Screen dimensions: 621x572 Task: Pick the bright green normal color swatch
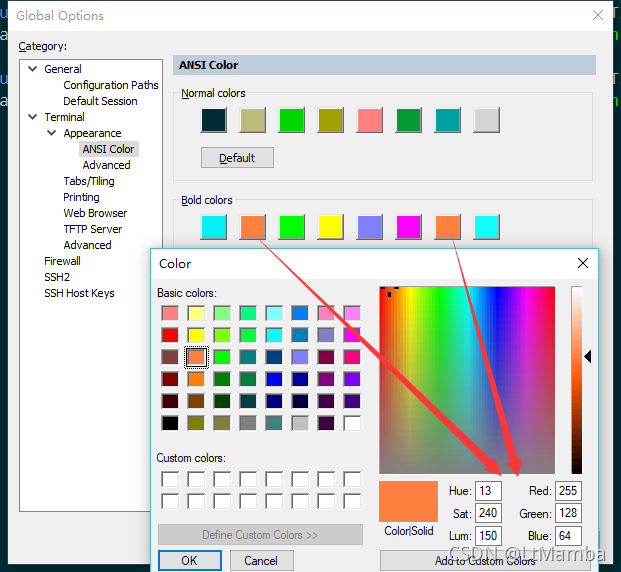291,120
